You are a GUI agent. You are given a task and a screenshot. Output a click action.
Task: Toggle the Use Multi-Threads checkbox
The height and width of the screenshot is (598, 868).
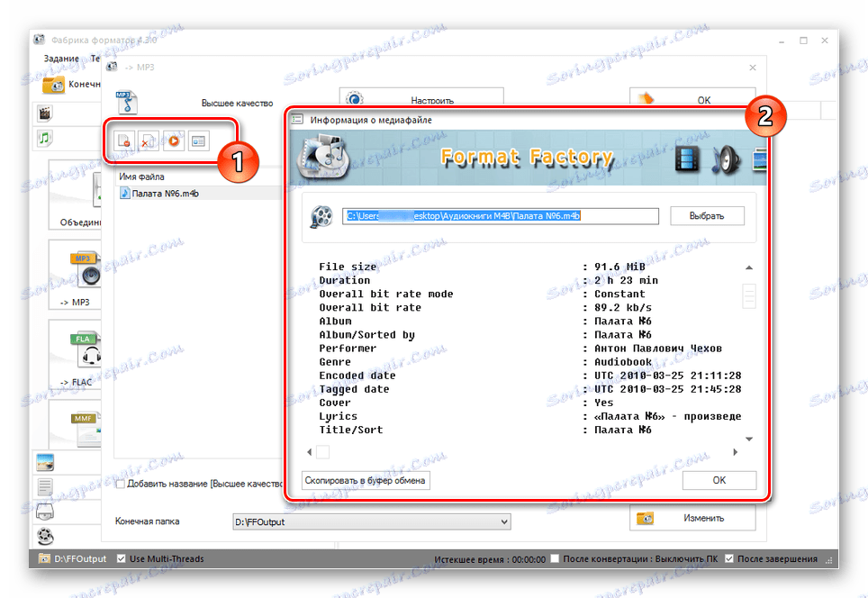click(122, 558)
